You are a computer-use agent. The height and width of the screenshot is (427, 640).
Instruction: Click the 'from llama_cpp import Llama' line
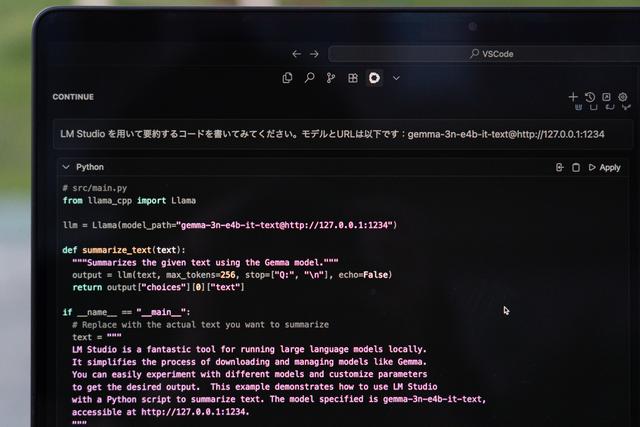(129, 200)
